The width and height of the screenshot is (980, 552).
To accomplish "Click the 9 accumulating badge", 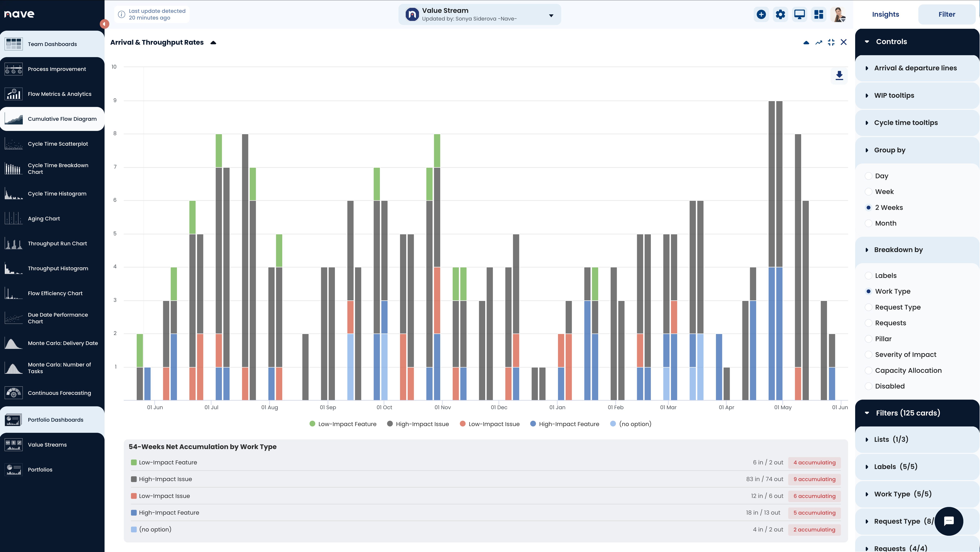I will [x=814, y=479].
